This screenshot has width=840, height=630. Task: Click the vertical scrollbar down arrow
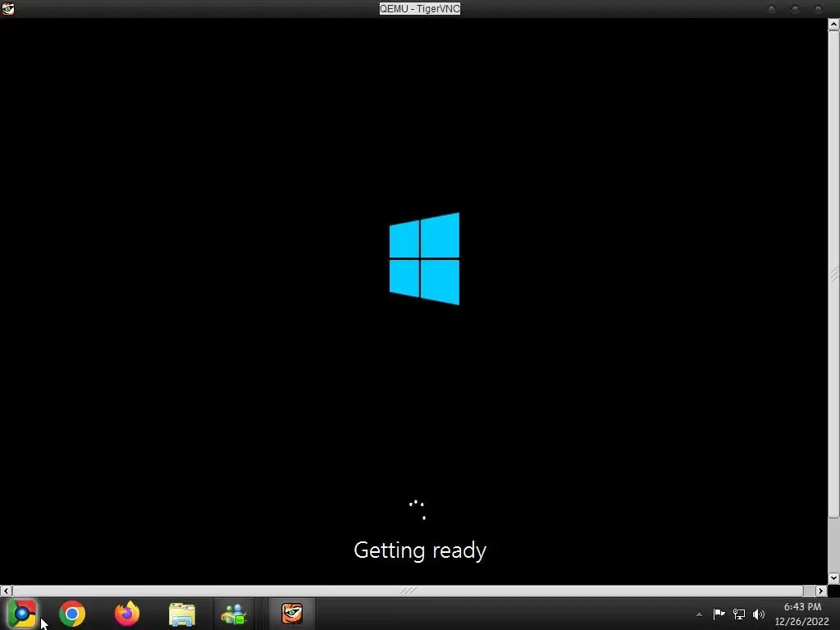pyautogui.click(x=833, y=578)
